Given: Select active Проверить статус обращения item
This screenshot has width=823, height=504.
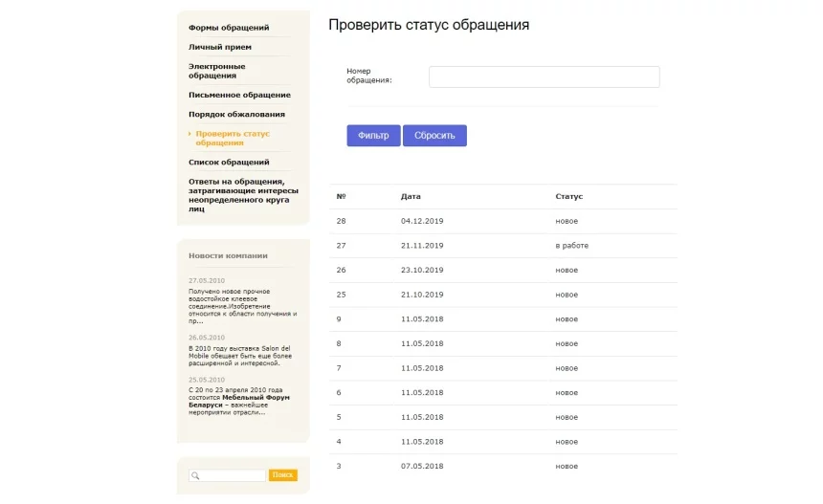Looking at the screenshot, I should (x=233, y=139).
